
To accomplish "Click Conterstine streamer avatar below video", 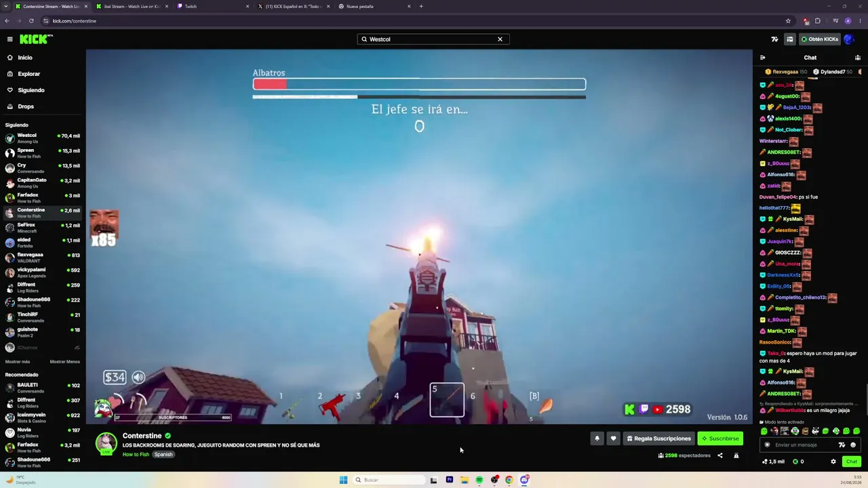I will coord(106,443).
